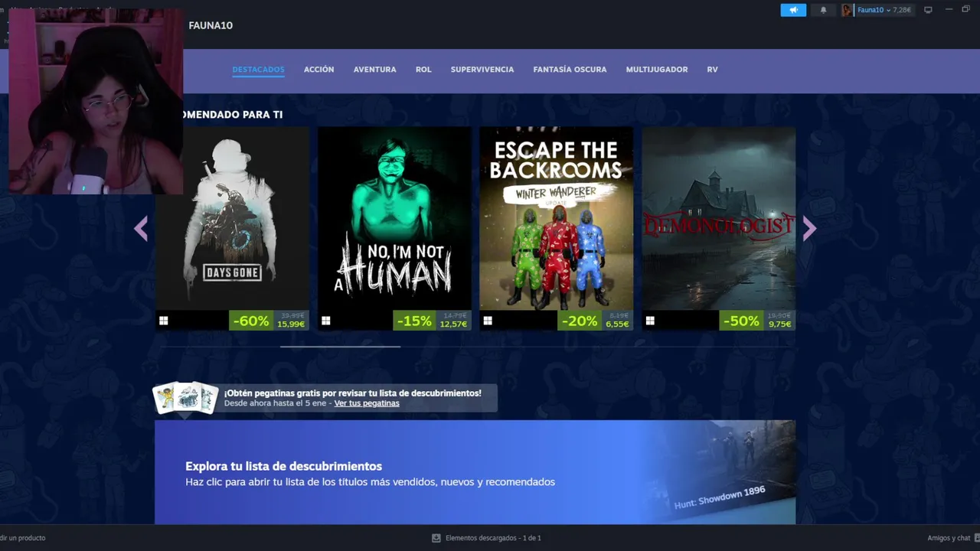980x551 pixels.
Task: Open FAUNA10 profile menu heading
Action: tap(211, 25)
